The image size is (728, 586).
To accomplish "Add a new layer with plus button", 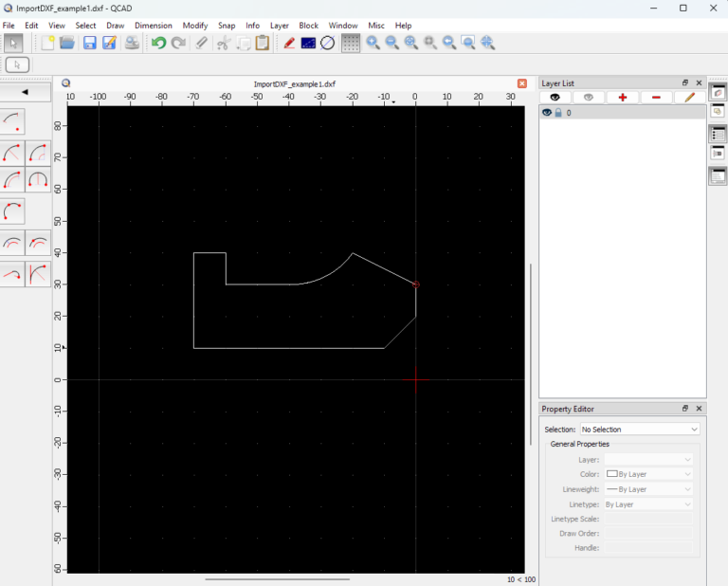I will point(623,97).
